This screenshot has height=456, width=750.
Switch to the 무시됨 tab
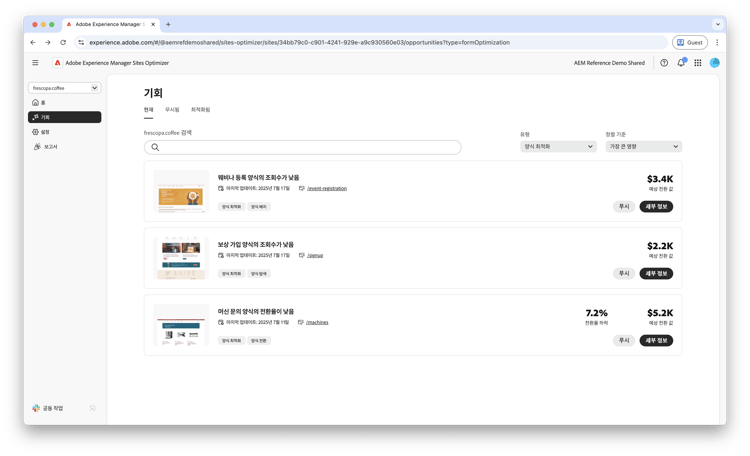172,110
